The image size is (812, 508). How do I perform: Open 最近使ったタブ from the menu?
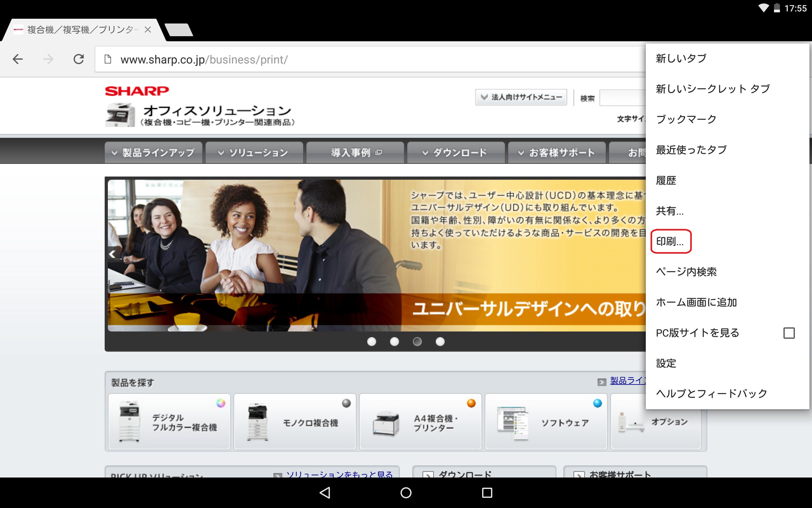[x=727, y=150]
